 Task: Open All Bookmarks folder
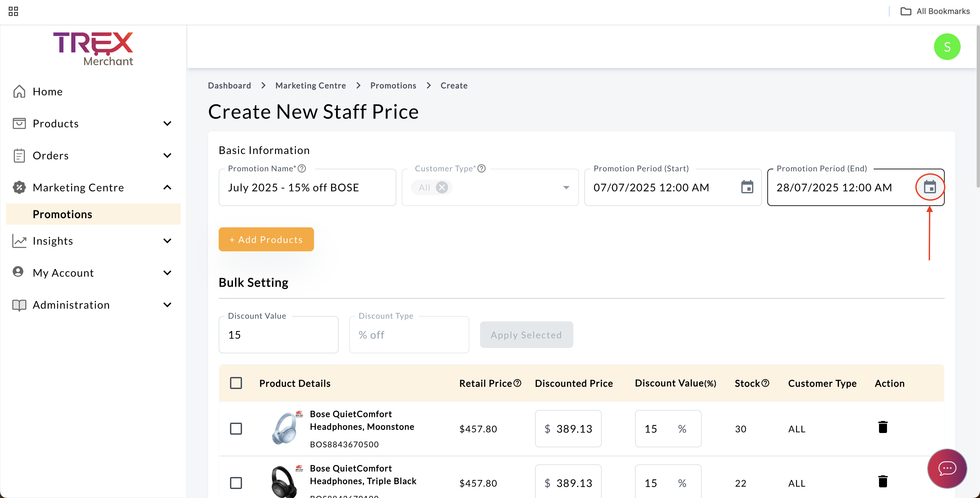[x=935, y=11]
